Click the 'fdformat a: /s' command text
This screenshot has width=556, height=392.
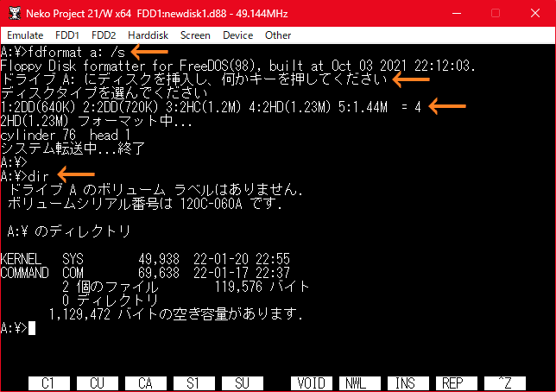point(76,52)
